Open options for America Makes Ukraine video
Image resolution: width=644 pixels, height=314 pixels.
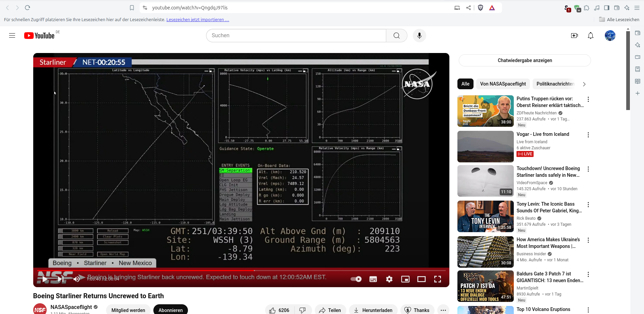pos(588,240)
